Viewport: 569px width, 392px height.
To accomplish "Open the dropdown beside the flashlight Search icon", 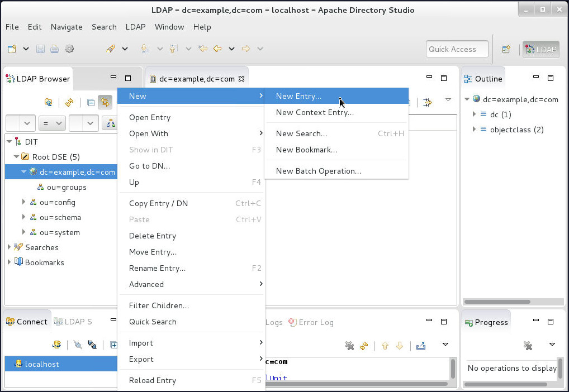I will pos(125,49).
